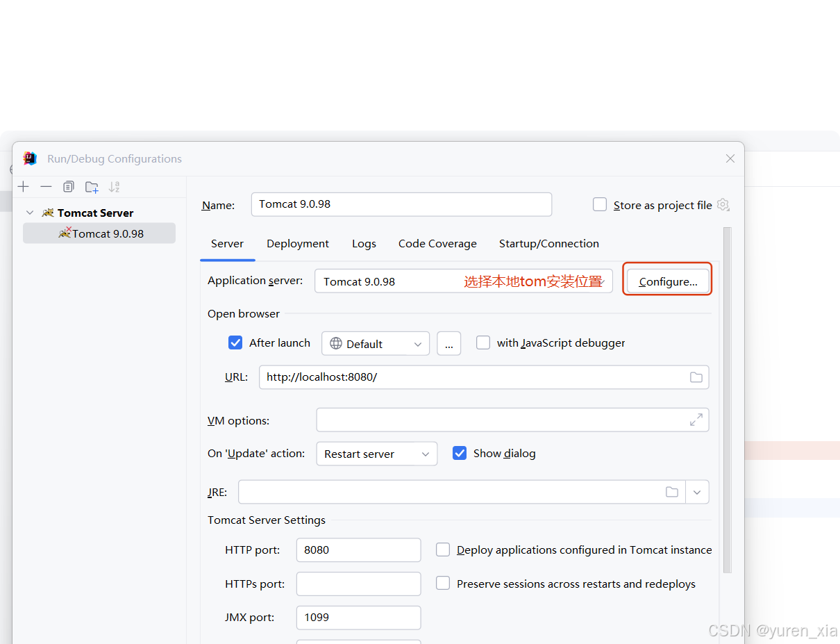Check Deploy applications configured in Tomcat instance

pos(443,550)
